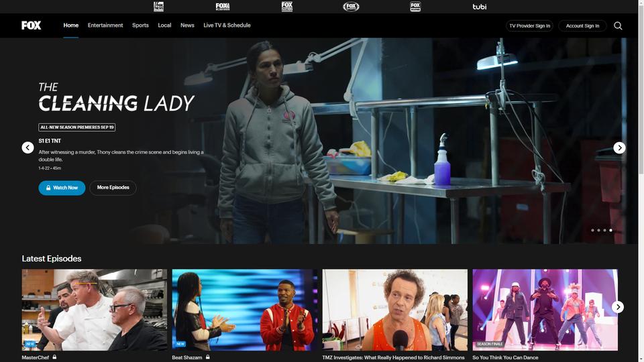Open the Fox Sports network logo

pyautogui.click(x=351, y=7)
